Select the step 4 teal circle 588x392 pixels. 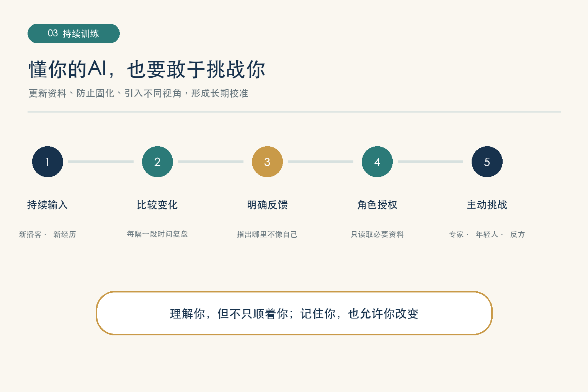377,162
